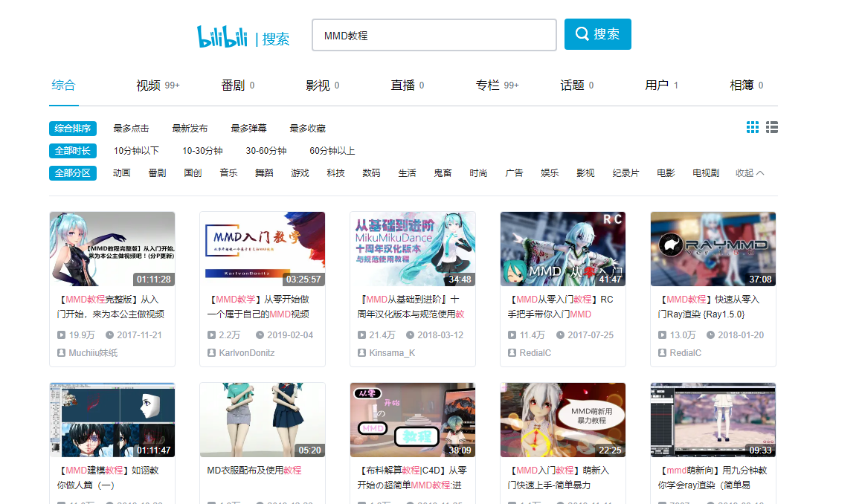Open title 【MMD教学】从零开始做
The height and width of the screenshot is (504, 862).
(x=258, y=307)
